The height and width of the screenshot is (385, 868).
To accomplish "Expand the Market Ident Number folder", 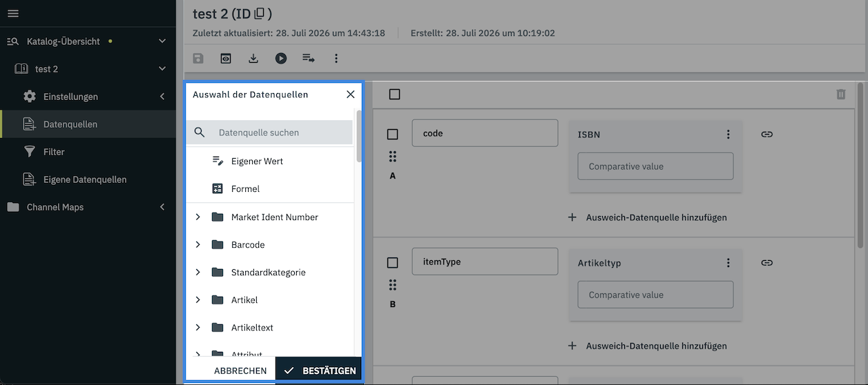I will click(197, 217).
